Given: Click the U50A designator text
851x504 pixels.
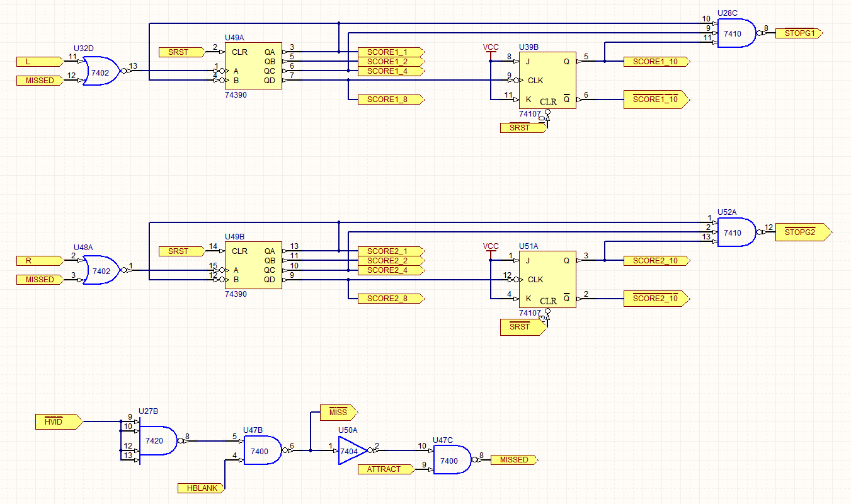Looking at the screenshot, I should [x=348, y=430].
